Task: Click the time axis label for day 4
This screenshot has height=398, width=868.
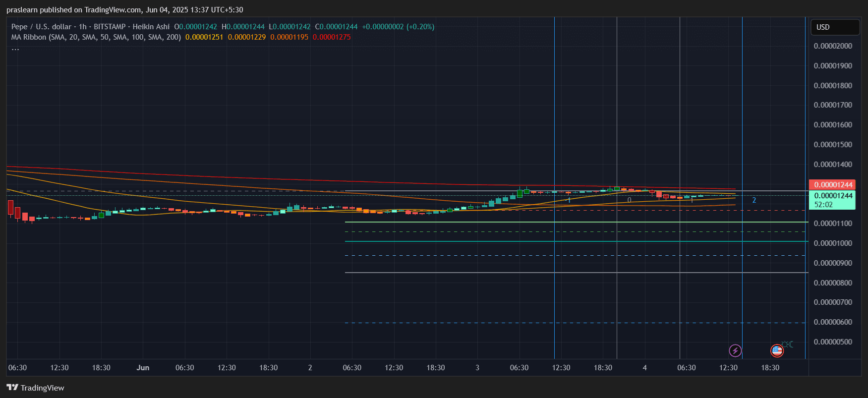Action: [644, 368]
